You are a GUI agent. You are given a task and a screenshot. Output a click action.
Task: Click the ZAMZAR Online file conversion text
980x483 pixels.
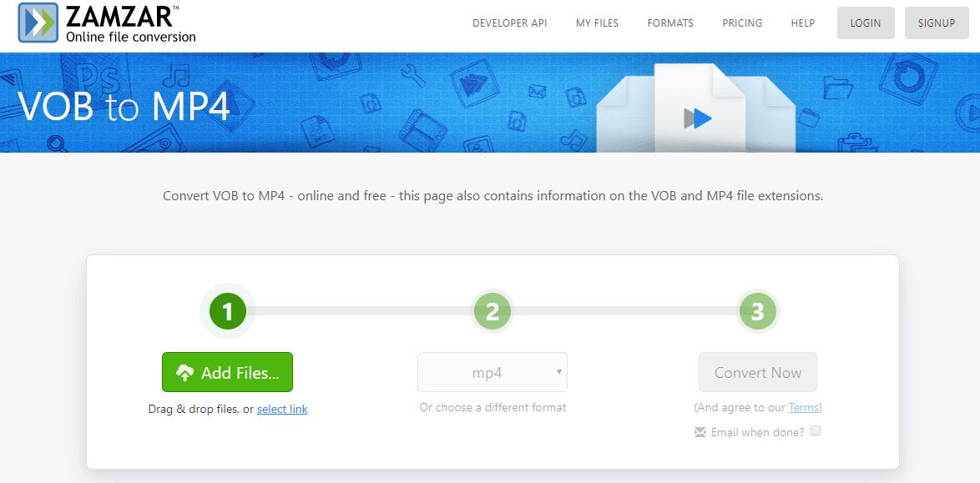point(130,23)
